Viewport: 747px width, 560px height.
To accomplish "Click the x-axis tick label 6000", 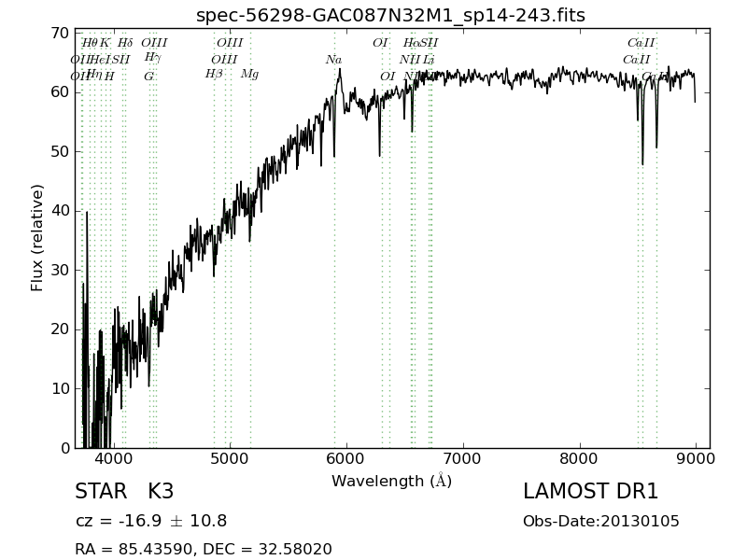I will [346, 459].
